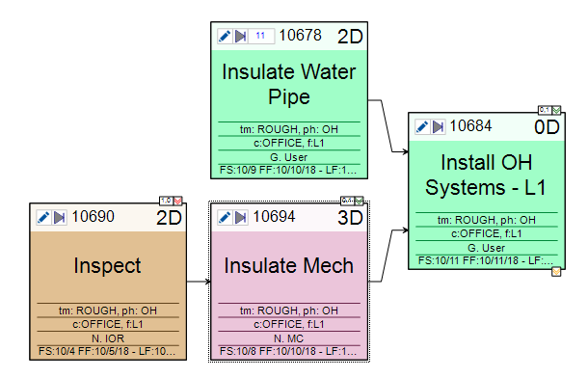This screenshot has width=588, height=378.
Task: Open the orange chevron below Install OH Systems
Action: (556, 272)
